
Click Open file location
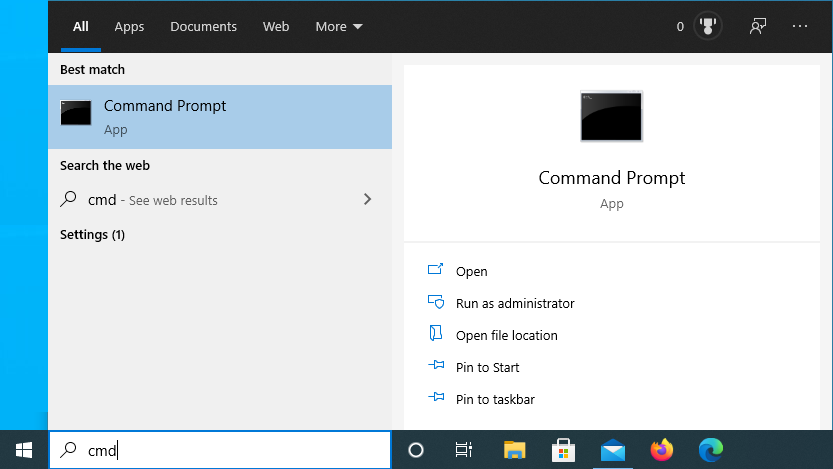point(506,335)
